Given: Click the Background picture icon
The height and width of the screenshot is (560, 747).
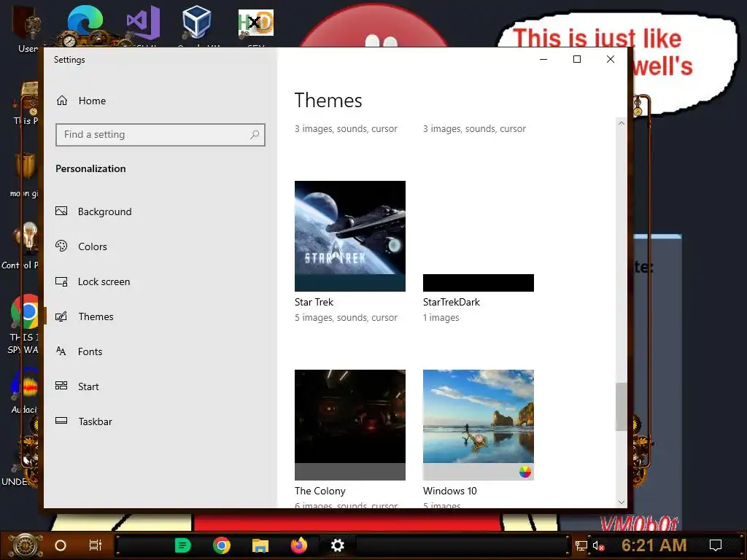Looking at the screenshot, I should pyautogui.click(x=61, y=211).
